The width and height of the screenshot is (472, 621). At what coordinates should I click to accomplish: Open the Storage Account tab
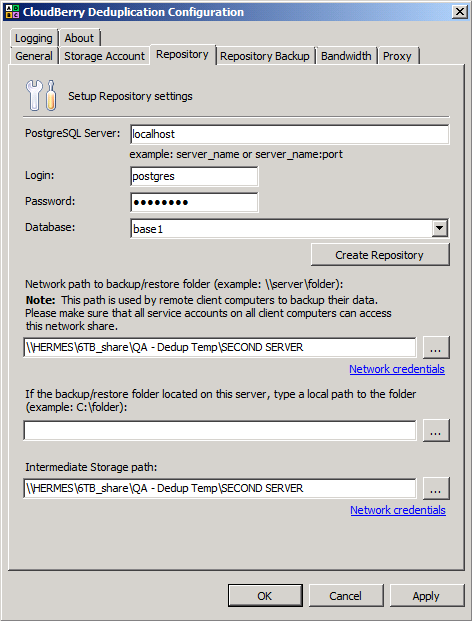point(105,56)
